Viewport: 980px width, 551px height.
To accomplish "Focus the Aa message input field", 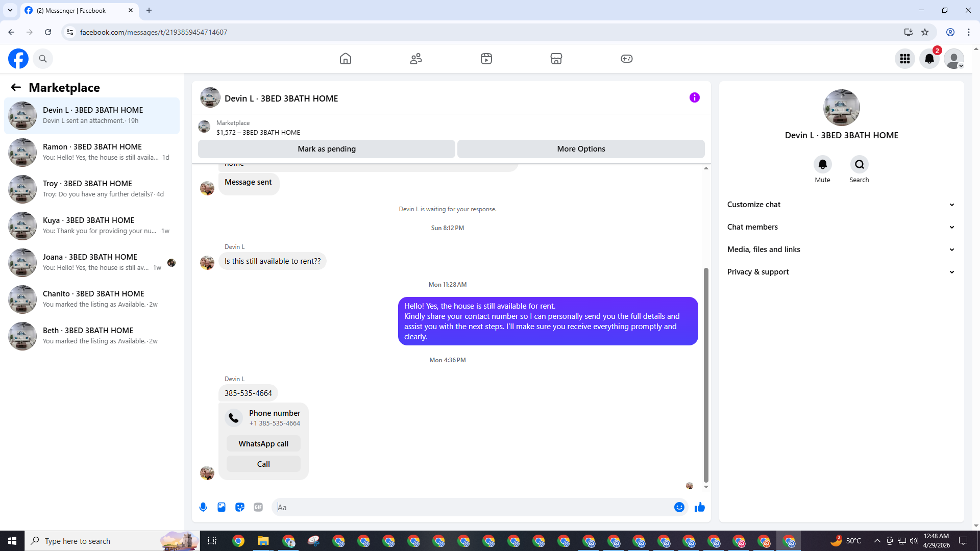I will [x=472, y=507].
